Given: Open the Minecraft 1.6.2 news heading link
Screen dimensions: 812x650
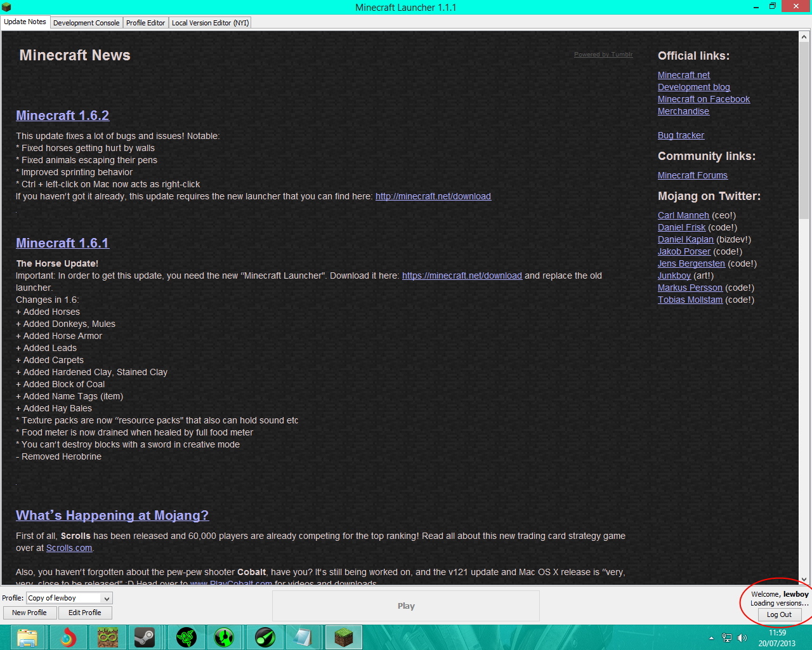Looking at the screenshot, I should [62, 116].
